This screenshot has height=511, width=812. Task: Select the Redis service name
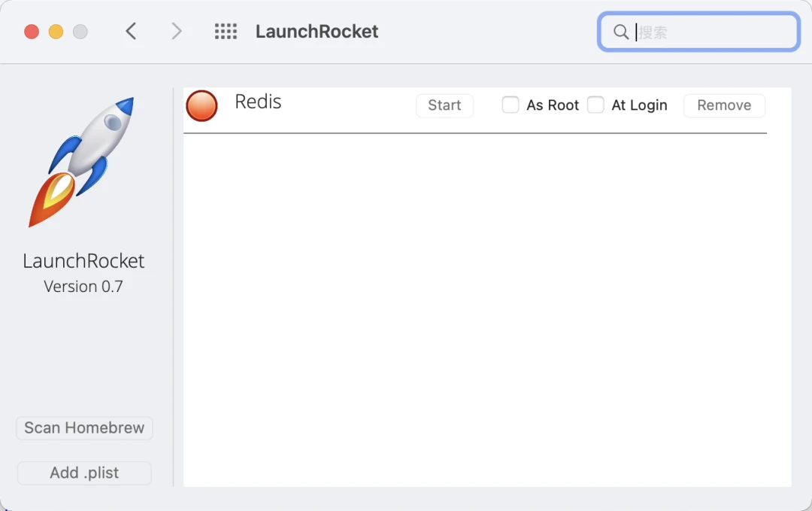(x=258, y=102)
